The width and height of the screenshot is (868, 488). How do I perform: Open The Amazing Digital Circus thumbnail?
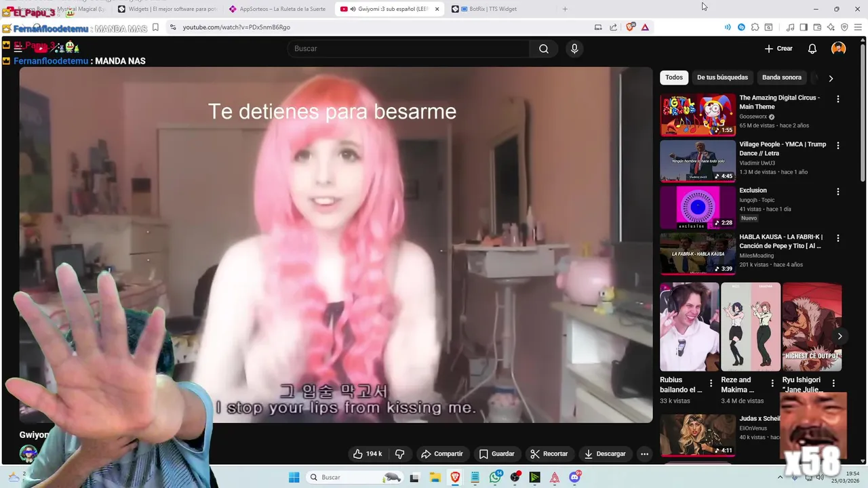click(x=698, y=115)
